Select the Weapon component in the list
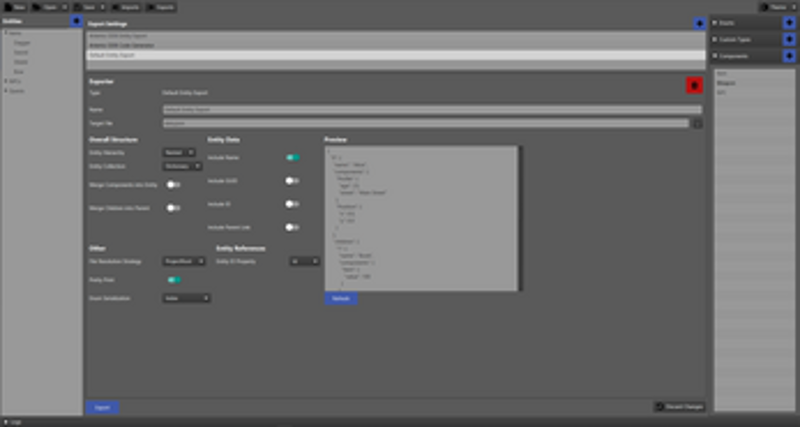Screen dimensions: 800x427 coord(755,83)
